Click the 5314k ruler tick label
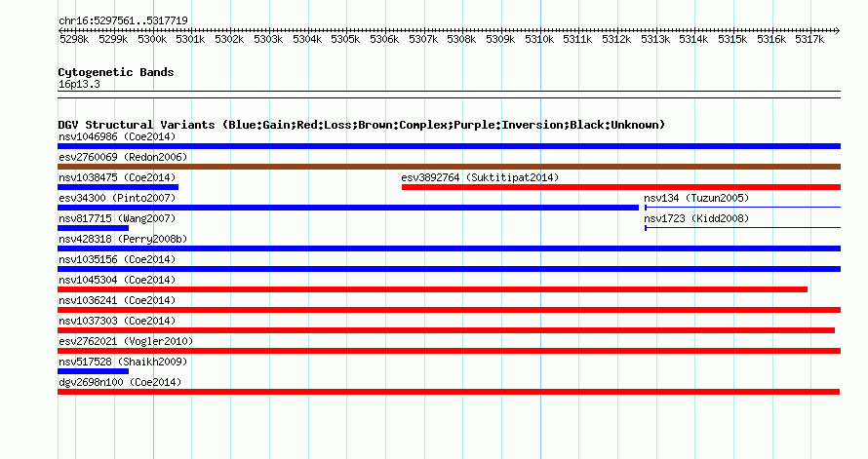 tap(693, 39)
